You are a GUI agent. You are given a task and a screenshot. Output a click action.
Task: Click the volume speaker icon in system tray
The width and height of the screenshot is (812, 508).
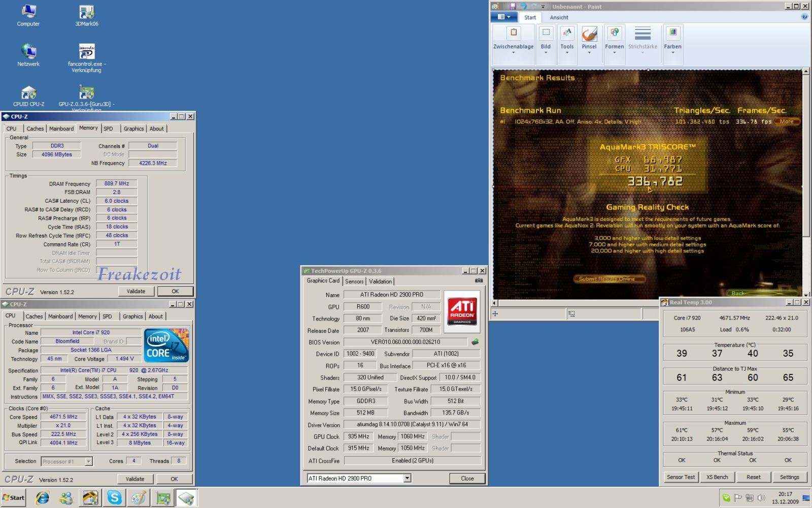coord(761,498)
